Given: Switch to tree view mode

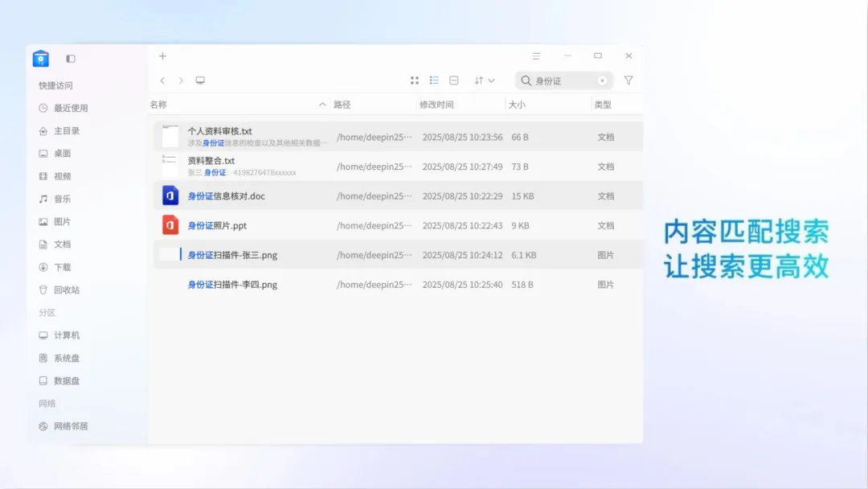Looking at the screenshot, I should 454,80.
